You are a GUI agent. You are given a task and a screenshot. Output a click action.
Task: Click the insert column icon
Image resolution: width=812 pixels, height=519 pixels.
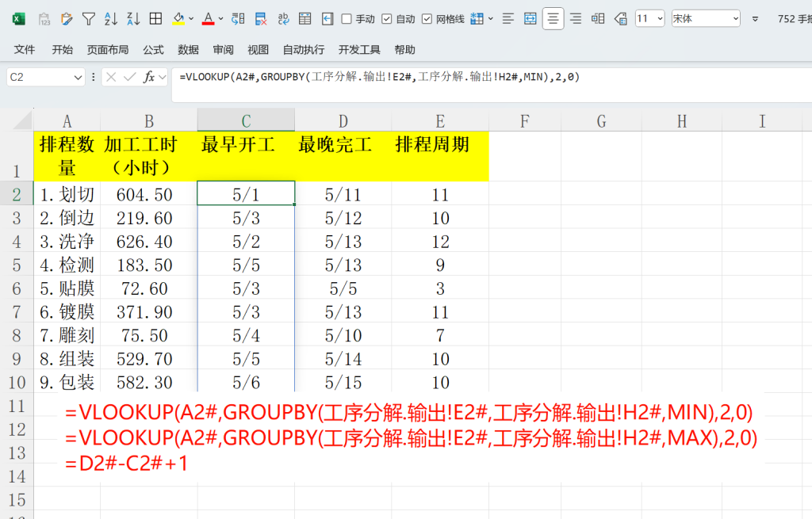tap(598, 19)
